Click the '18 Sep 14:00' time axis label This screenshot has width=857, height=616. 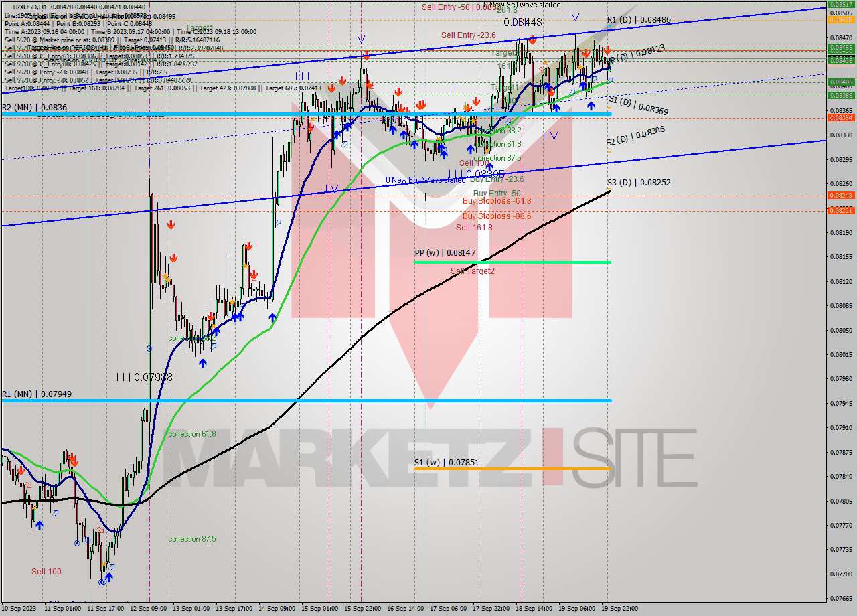[534, 609]
